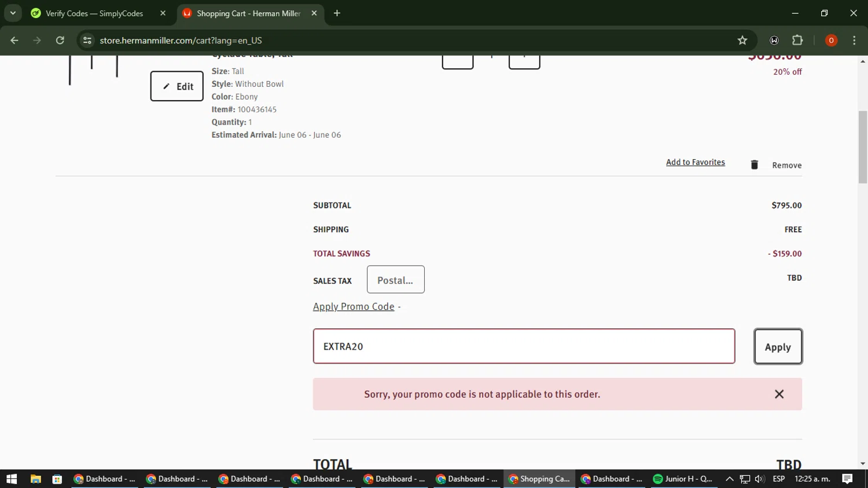This screenshot has height=488, width=868.
Task: Open the W extension icon in toolbar
Action: coord(774,41)
